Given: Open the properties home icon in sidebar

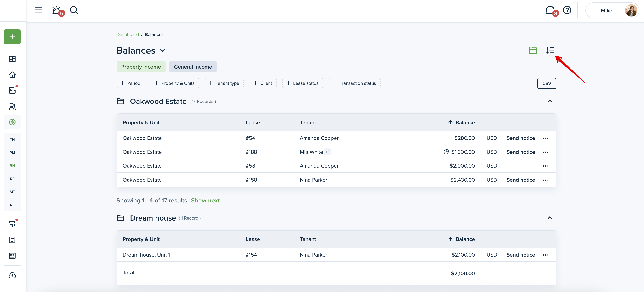Looking at the screenshot, I should tap(12, 75).
